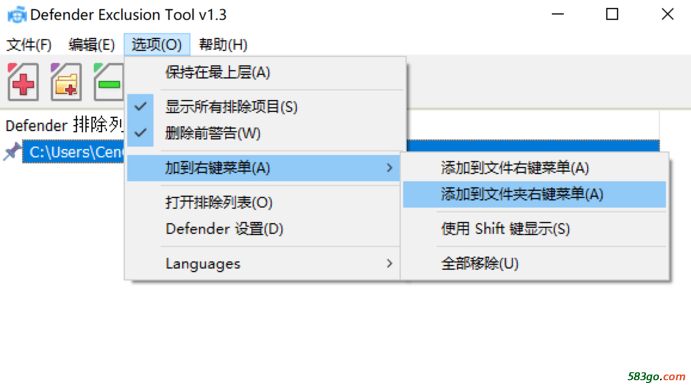Viewport: 691px width, 392px height.
Task: Uncheck 删除前警告(W)
Action: (x=265, y=133)
